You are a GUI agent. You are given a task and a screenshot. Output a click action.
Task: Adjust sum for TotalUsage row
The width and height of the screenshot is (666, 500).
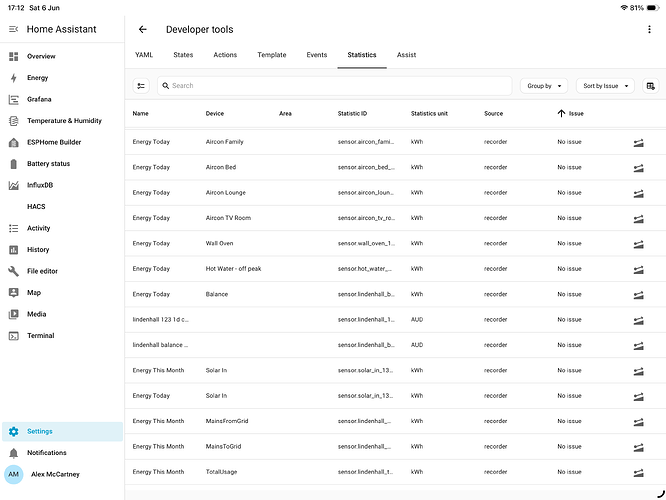pyautogui.click(x=638, y=473)
